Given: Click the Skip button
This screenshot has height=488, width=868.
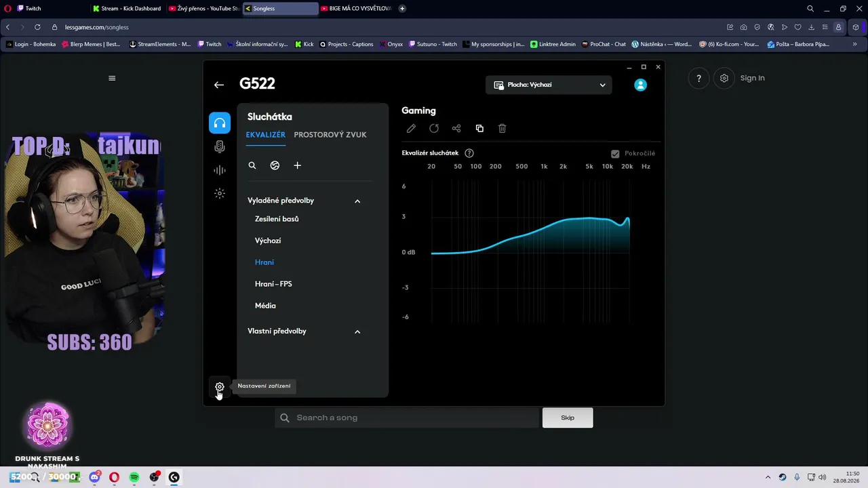Looking at the screenshot, I should coord(568,418).
